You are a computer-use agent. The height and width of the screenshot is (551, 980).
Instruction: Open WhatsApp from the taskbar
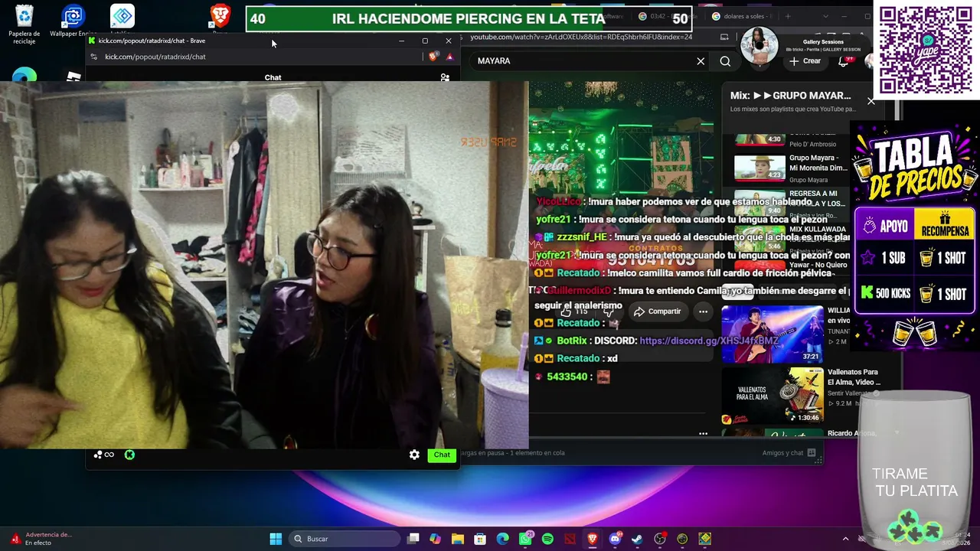tap(525, 539)
